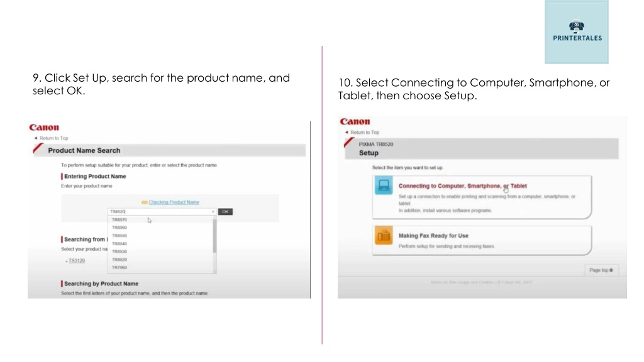Click the Printertales robot logo
644x362 pixels.
coord(576,26)
